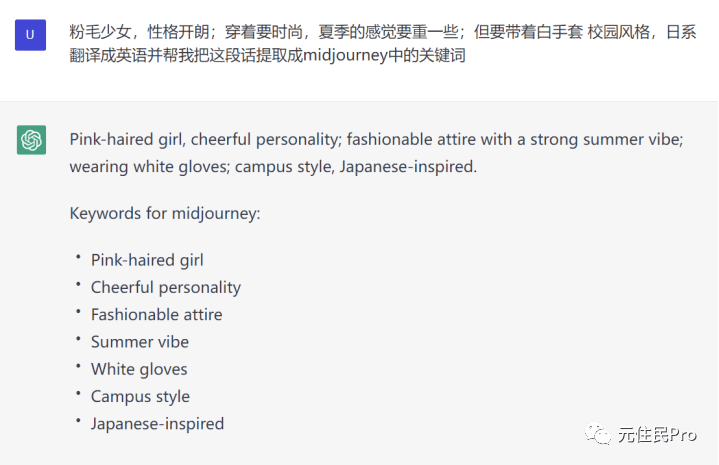Select the "Japanese-inspired" bullet item
The height and width of the screenshot is (465, 719).
tap(157, 423)
